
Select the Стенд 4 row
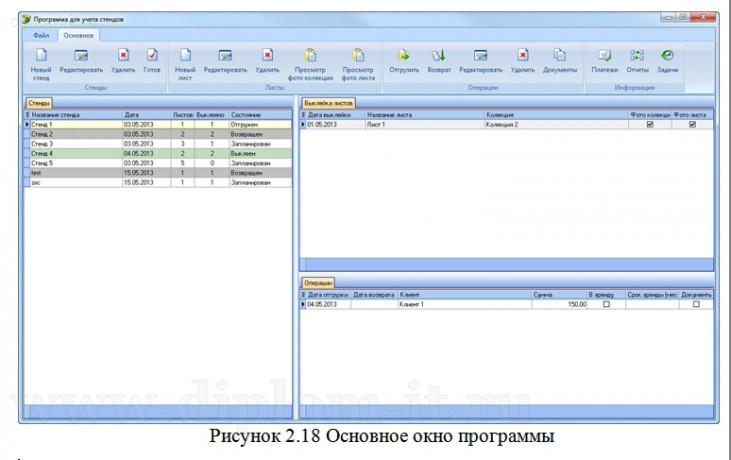click(158, 153)
